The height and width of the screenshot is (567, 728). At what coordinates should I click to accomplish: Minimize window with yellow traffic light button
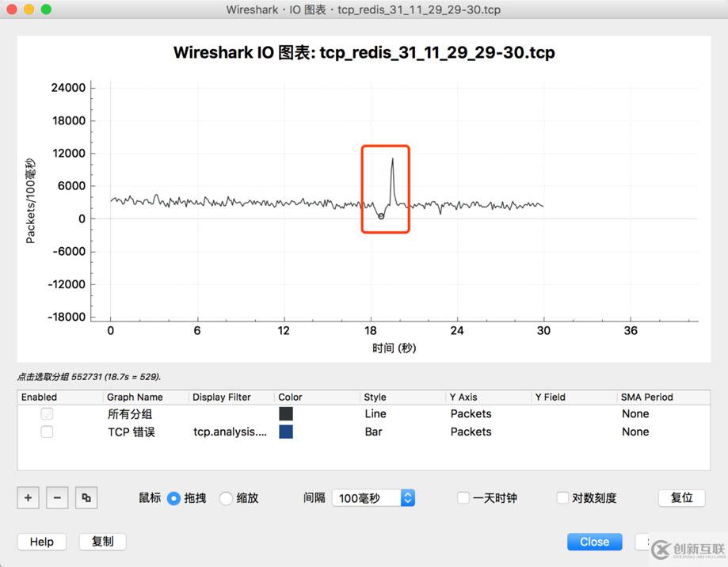[x=29, y=10]
